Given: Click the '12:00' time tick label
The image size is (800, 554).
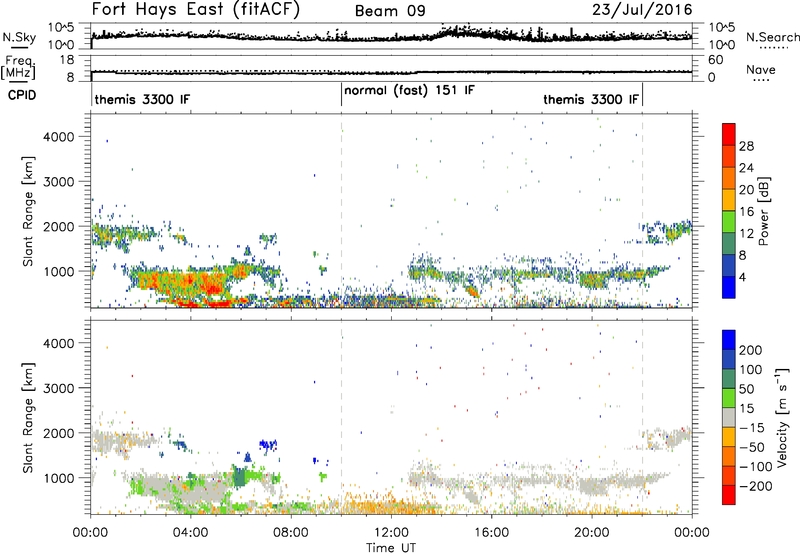Looking at the screenshot, I should 391,533.
